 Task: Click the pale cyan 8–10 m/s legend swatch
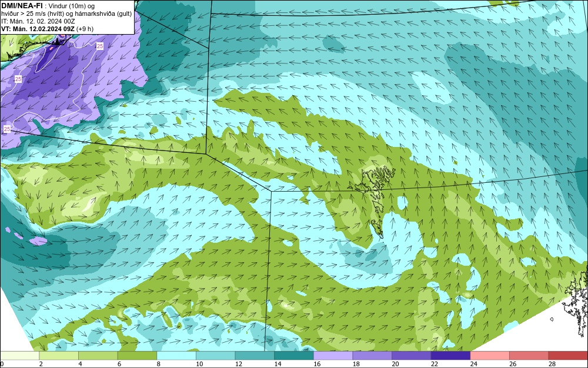(176, 356)
